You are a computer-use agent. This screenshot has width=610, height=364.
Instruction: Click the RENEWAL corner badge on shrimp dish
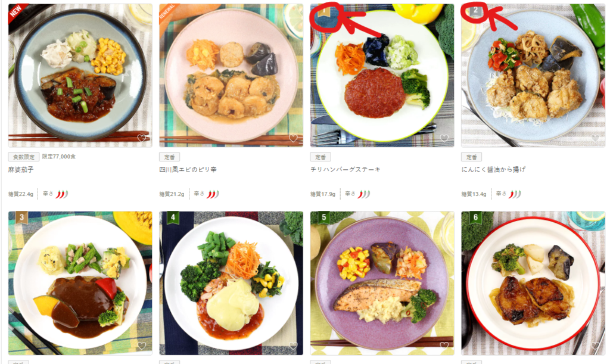[x=167, y=12]
